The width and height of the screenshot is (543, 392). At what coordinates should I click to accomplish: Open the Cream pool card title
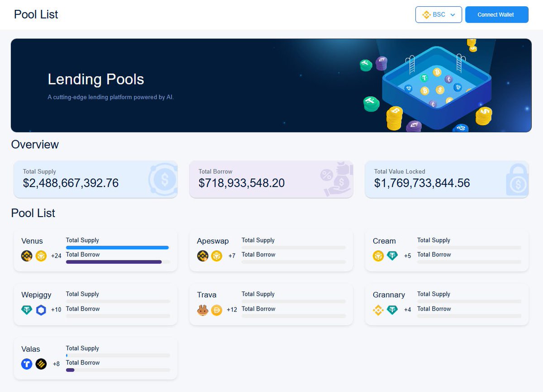pos(384,241)
